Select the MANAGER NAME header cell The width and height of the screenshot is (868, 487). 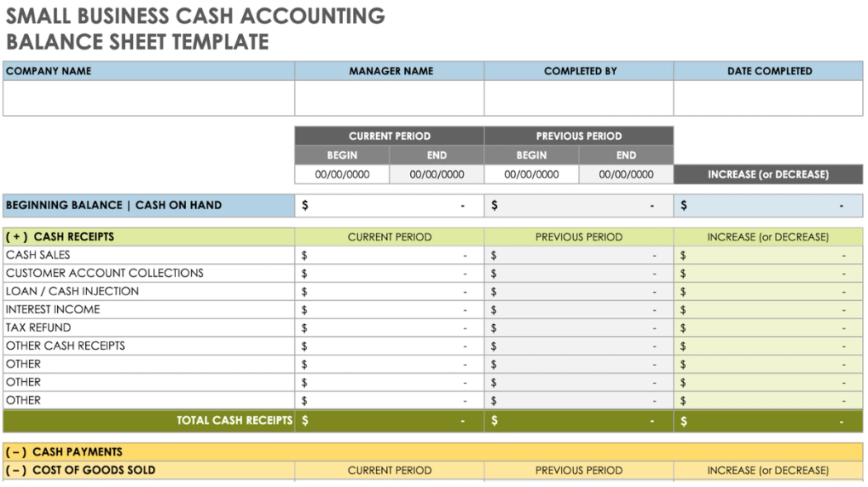pyautogui.click(x=389, y=71)
